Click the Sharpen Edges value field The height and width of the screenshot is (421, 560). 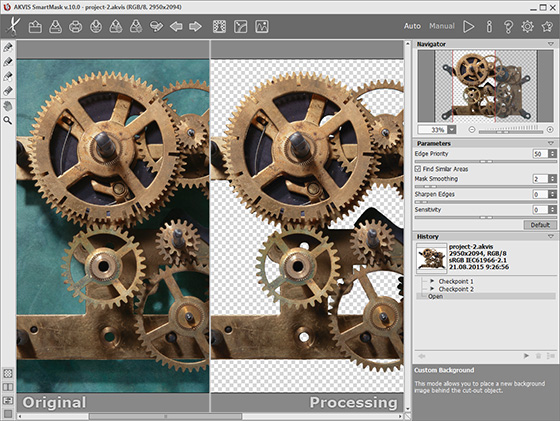pyautogui.click(x=540, y=194)
